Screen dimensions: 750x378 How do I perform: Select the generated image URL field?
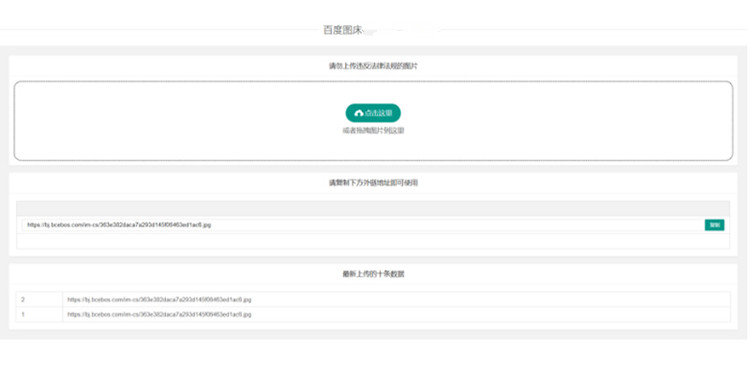tap(363, 225)
